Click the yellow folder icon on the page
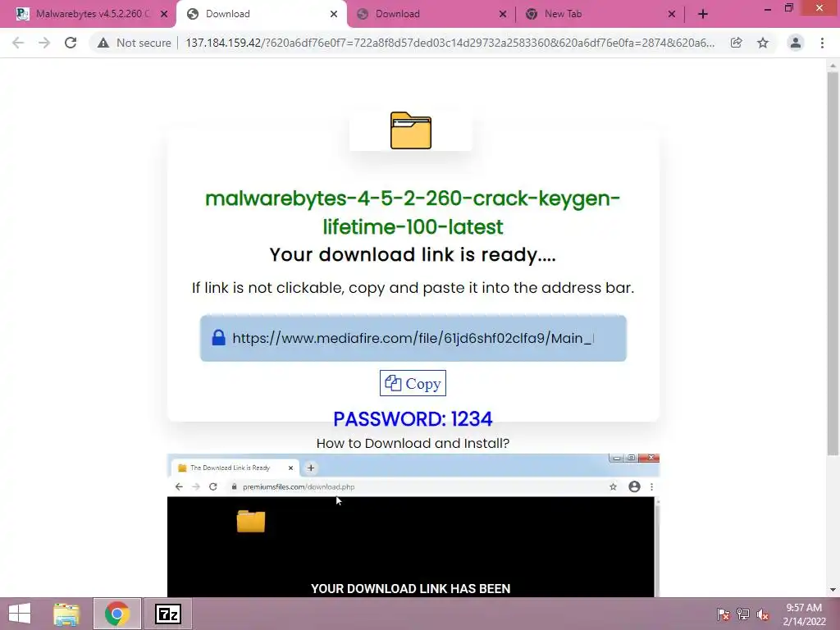The width and height of the screenshot is (840, 630). (411, 130)
